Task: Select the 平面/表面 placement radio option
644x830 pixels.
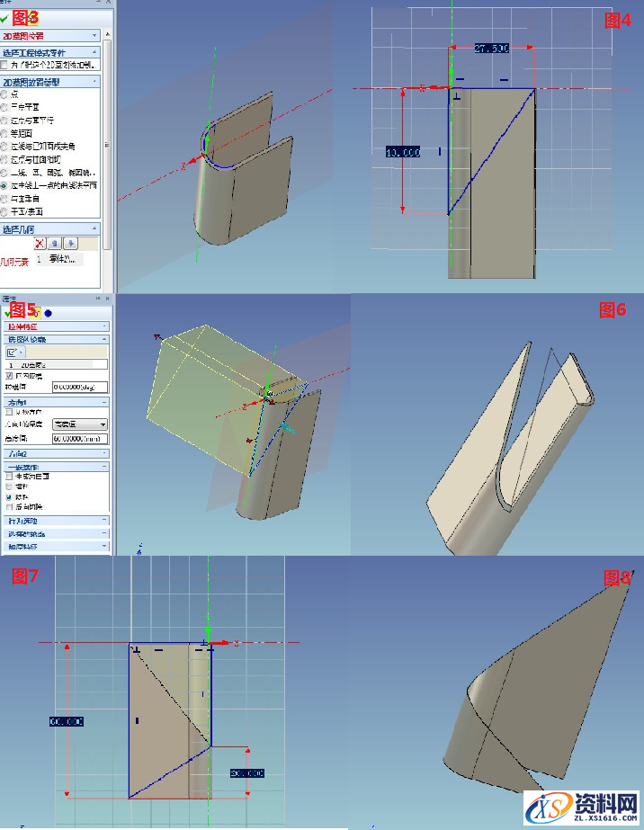Action: [5, 211]
